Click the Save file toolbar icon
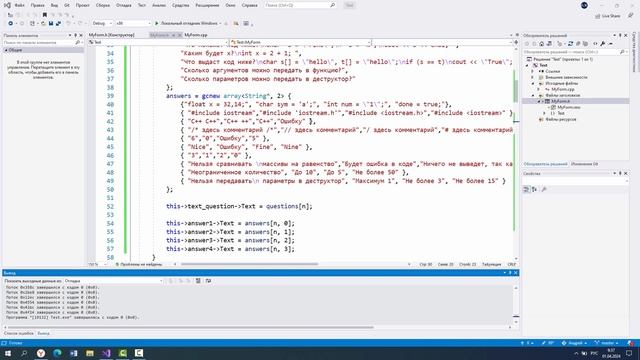 (x=51, y=23)
